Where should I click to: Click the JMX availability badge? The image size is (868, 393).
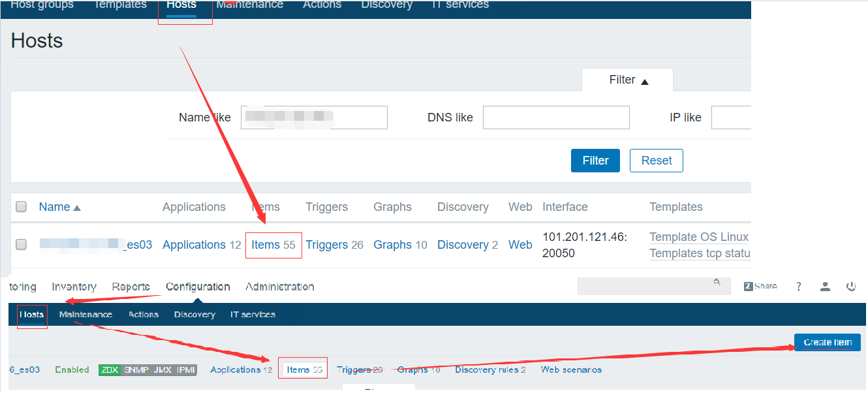162,369
